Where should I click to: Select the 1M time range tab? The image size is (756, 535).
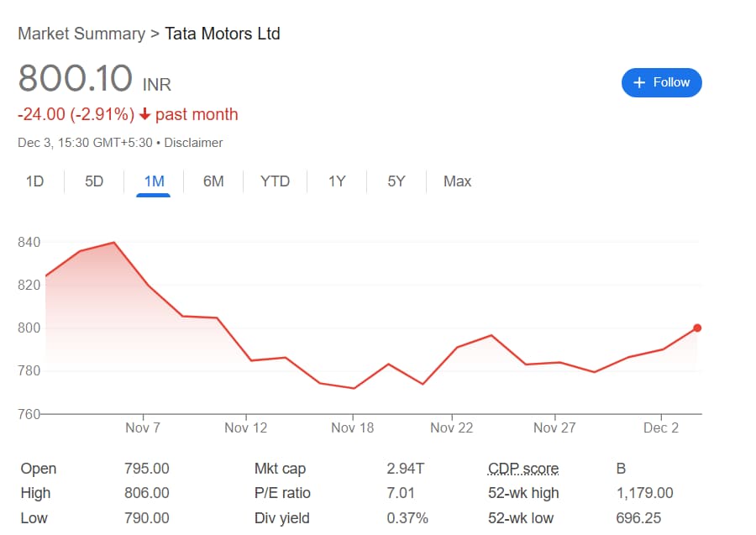point(154,181)
